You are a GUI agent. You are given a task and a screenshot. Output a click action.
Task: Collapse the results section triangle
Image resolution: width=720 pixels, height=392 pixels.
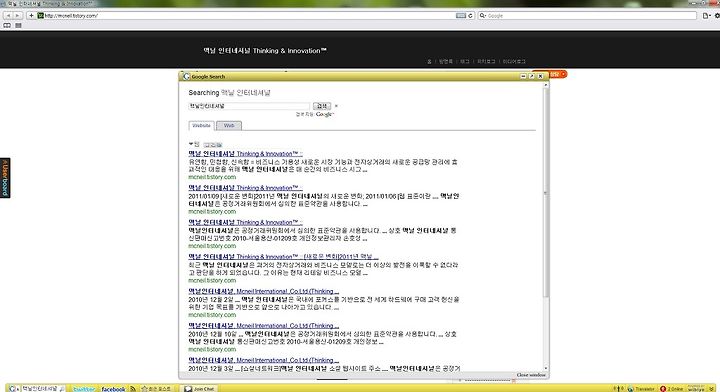(x=191, y=144)
